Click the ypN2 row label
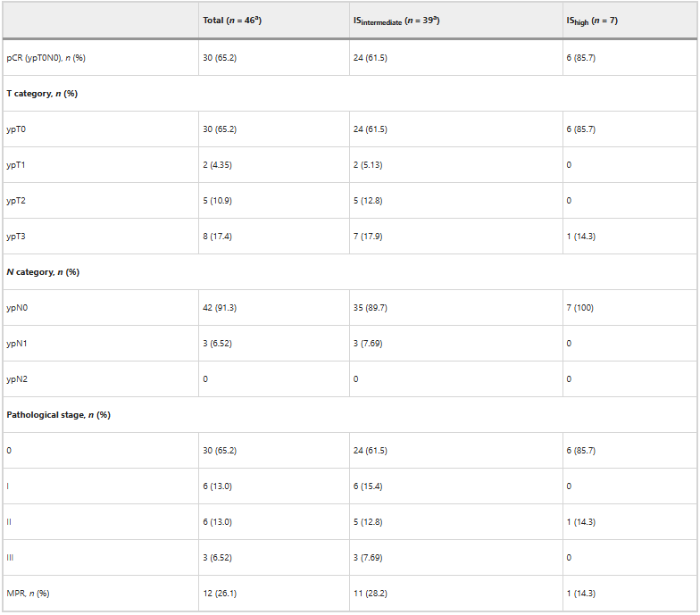The height and width of the screenshot is (615, 700). 18,379
